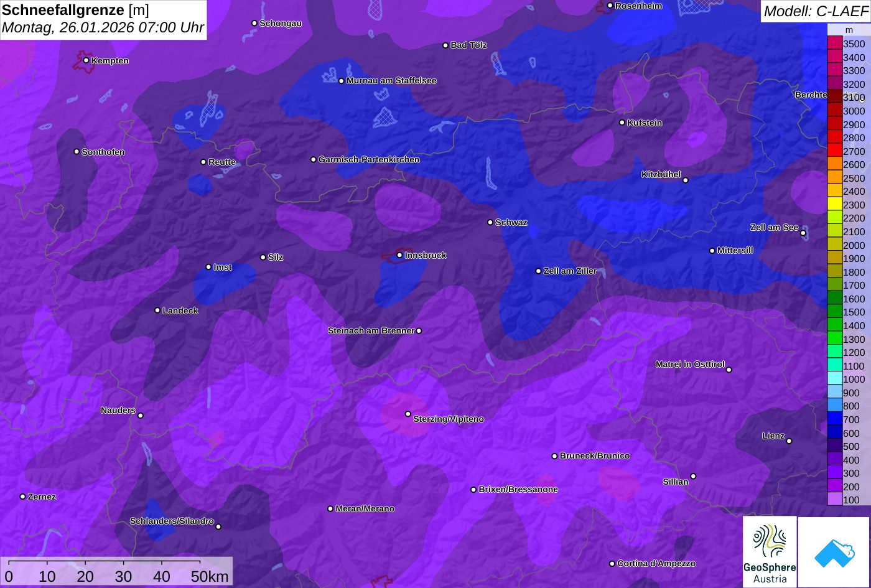Click the Bruneck/Brunico label
Image resolution: width=871 pixels, height=588 pixels.
tap(595, 455)
